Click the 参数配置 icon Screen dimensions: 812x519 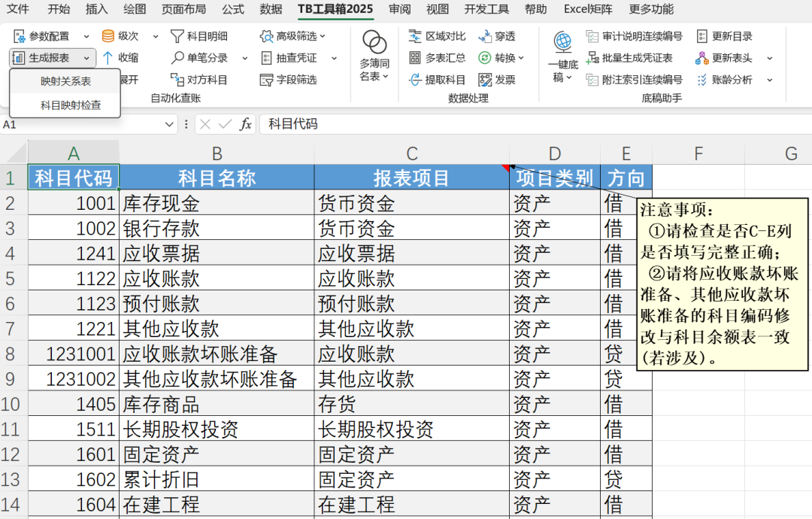pyautogui.click(x=19, y=36)
